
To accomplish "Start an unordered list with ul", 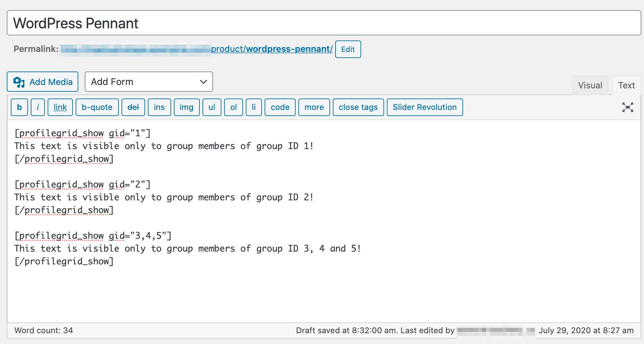I will click(212, 107).
